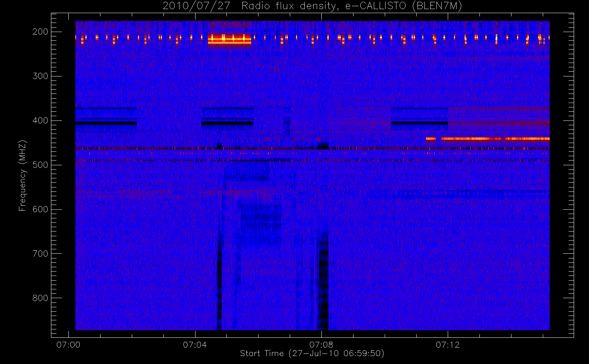Click the 07:12 time tick label

point(448,345)
